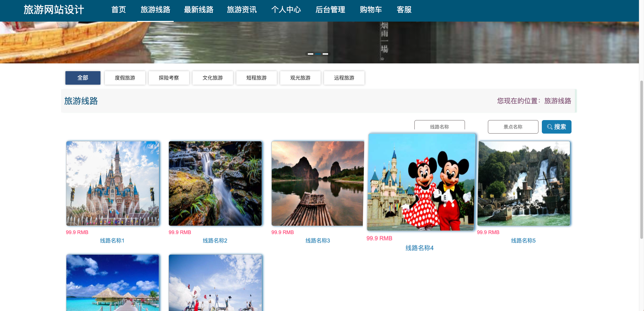Open the overwater bungalows thumbnail
The image size is (644, 311).
(x=113, y=283)
